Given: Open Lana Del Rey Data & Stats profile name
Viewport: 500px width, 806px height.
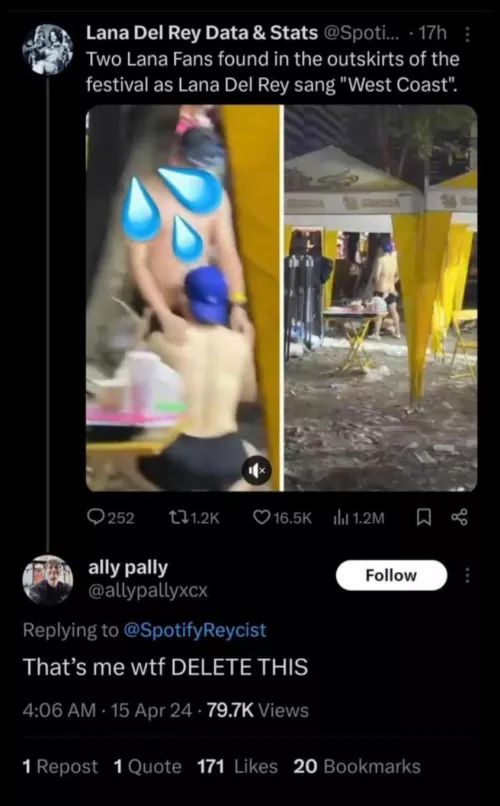Looking at the screenshot, I should click(x=202, y=33).
